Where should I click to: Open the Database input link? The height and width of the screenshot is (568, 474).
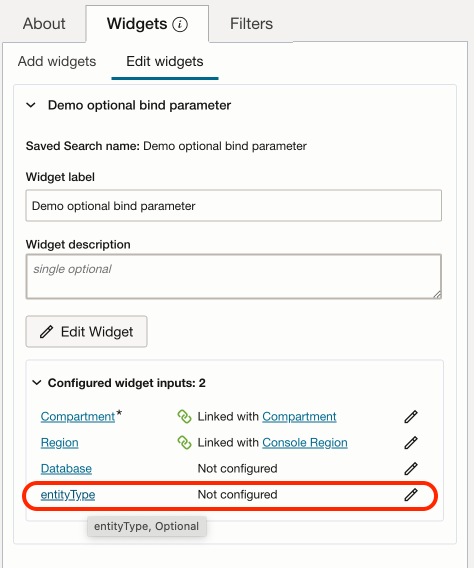pyautogui.click(x=66, y=469)
